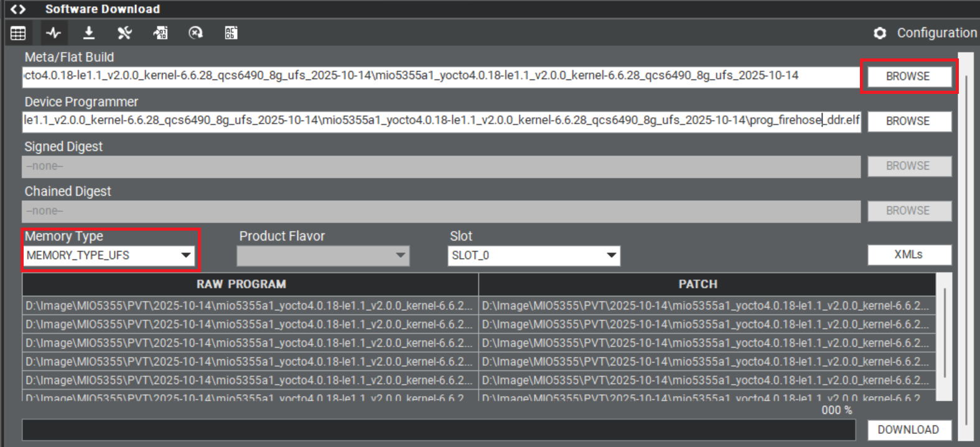Browse for the Meta/Flat Build path

point(908,76)
